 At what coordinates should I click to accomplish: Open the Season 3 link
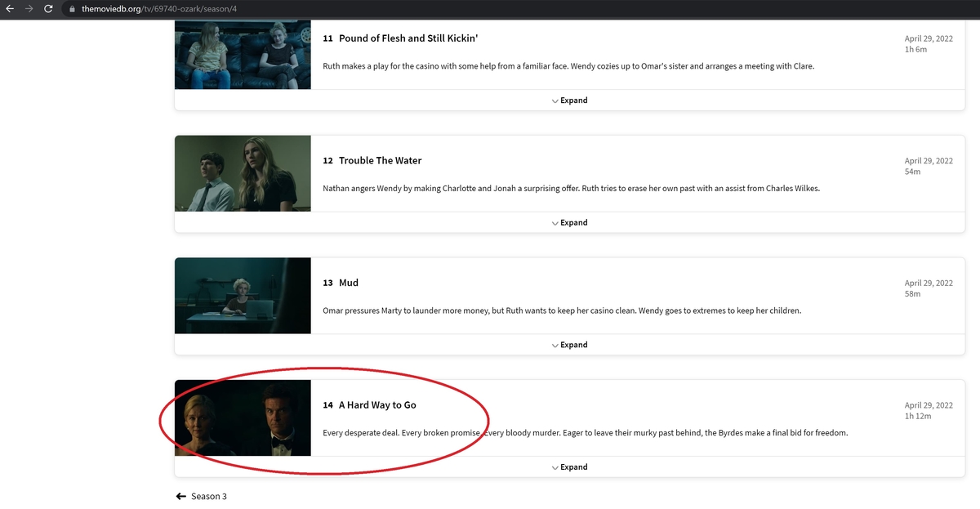click(x=209, y=496)
